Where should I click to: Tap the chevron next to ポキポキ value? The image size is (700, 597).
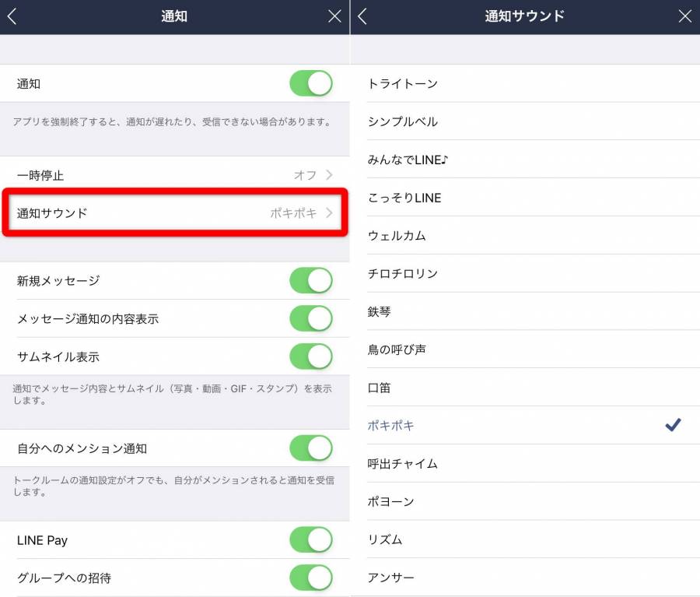(x=330, y=212)
